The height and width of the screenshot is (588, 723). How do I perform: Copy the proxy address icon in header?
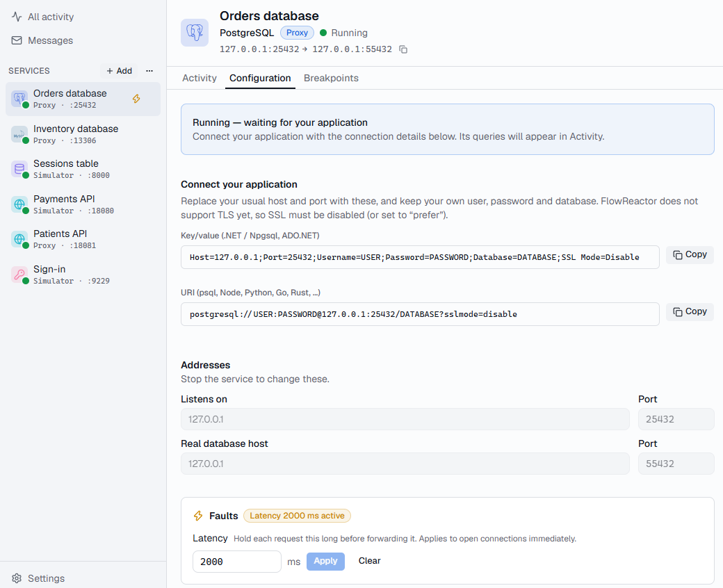[x=403, y=49]
